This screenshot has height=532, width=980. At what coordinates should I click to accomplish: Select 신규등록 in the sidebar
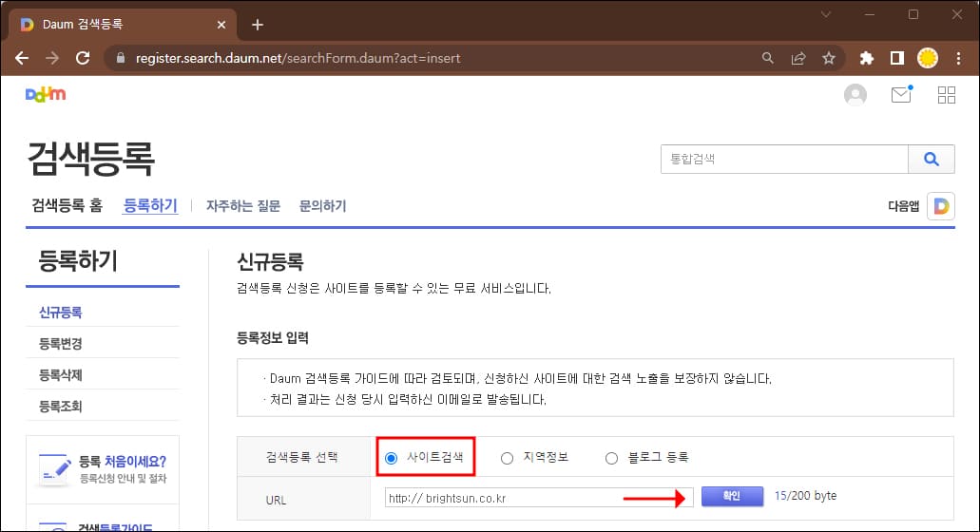pyautogui.click(x=61, y=313)
